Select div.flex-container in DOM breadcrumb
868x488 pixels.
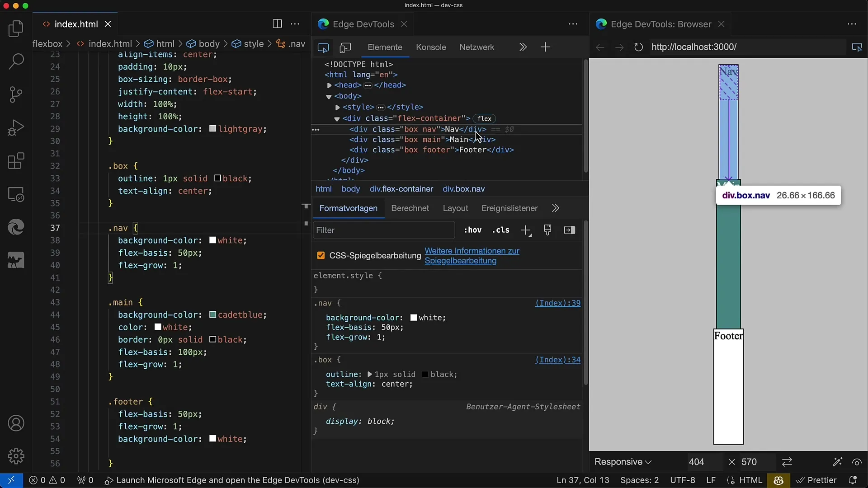tap(401, 189)
